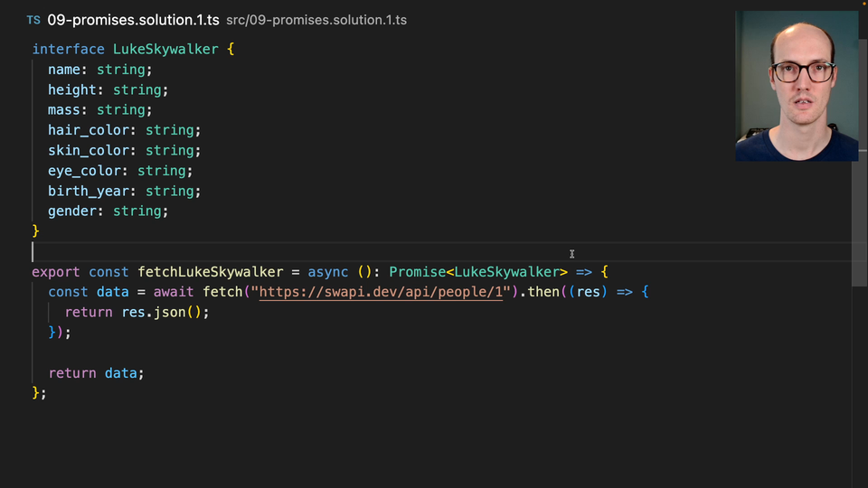Click the await keyword before fetch

pyautogui.click(x=174, y=292)
